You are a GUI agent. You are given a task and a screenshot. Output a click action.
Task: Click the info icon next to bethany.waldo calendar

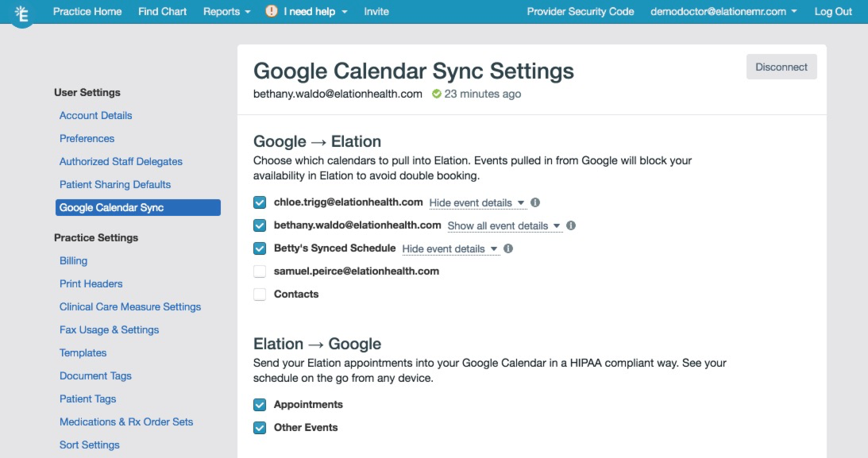pyautogui.click(x=571, y=225)
